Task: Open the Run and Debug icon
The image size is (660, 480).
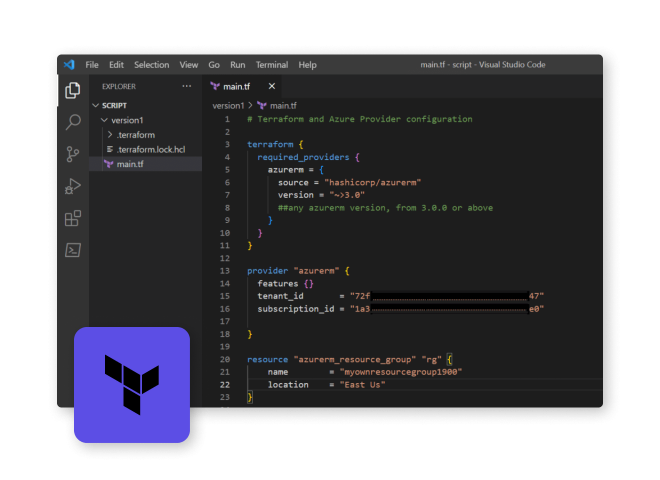Action: 73,186
